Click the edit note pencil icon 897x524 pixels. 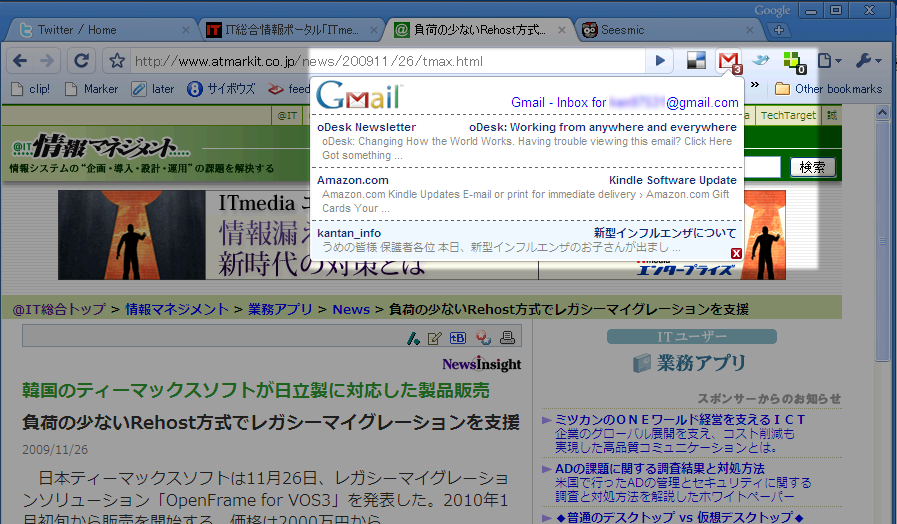click(x=434, y=339)
